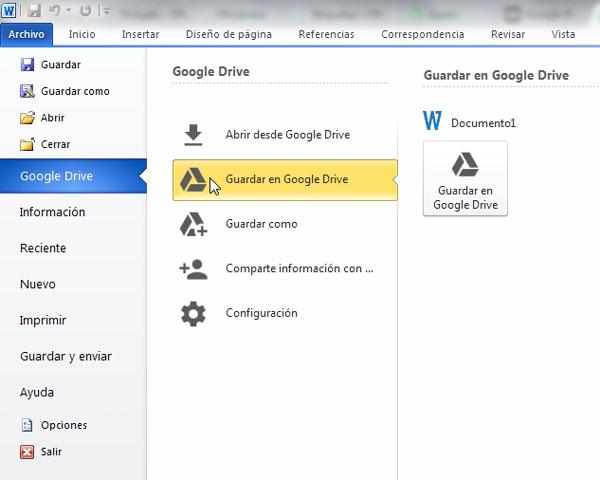The height and width of the screenshot is (480, 600).
Task: Click the Drive plus icon for Guardar como
Action: tap(193, 224)
